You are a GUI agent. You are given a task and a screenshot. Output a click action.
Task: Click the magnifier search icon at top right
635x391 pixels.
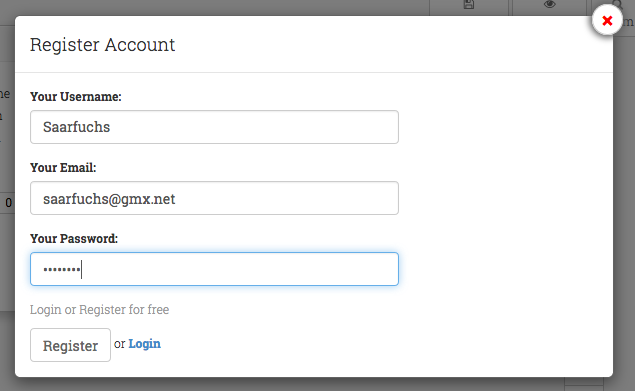click(x=618, y=4)
